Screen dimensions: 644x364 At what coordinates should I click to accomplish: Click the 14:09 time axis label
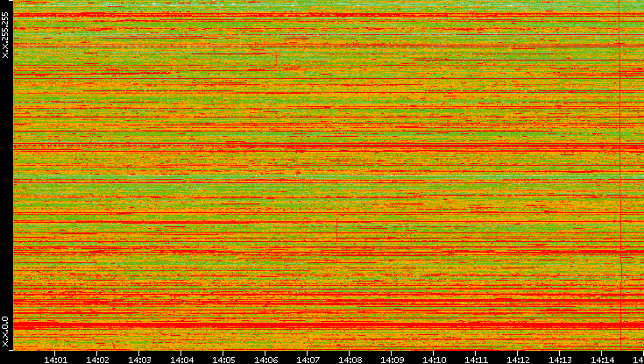point(392,360)
